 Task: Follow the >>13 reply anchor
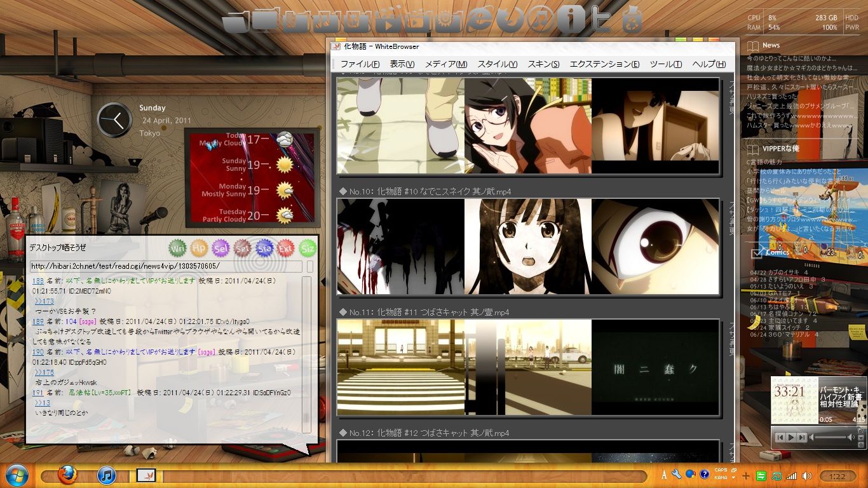(43, 403)
